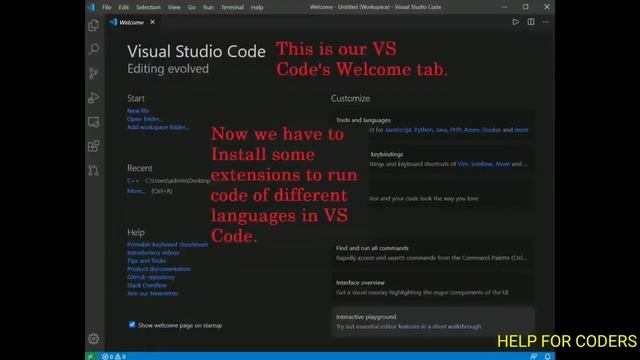Click the Java language support link
The width and height of the screenshot is (640, 360).
(x=442, y=130)
